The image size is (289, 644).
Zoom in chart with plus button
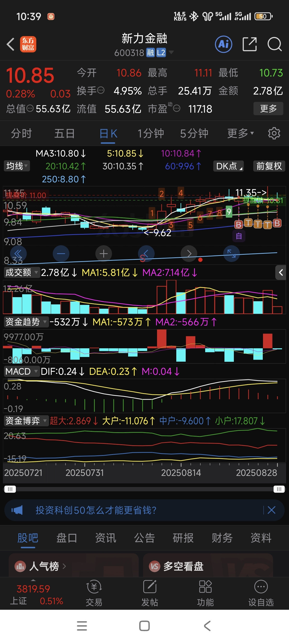(x=104, y=254)
